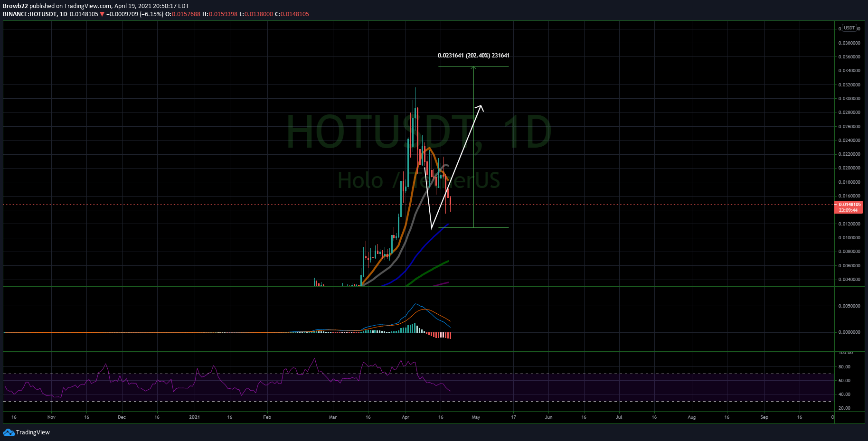Click the BINANCE:HOTUSDT, 1D symbol title
This screenshot has width=868, height=441.
pyautogui.click(x=35, y=14)
